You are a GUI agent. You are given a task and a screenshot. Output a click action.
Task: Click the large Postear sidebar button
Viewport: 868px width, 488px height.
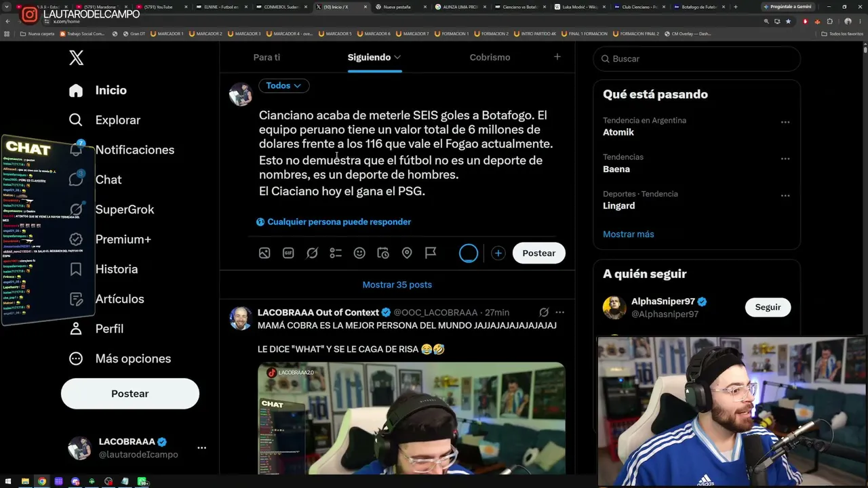click(x=130, y=394)
